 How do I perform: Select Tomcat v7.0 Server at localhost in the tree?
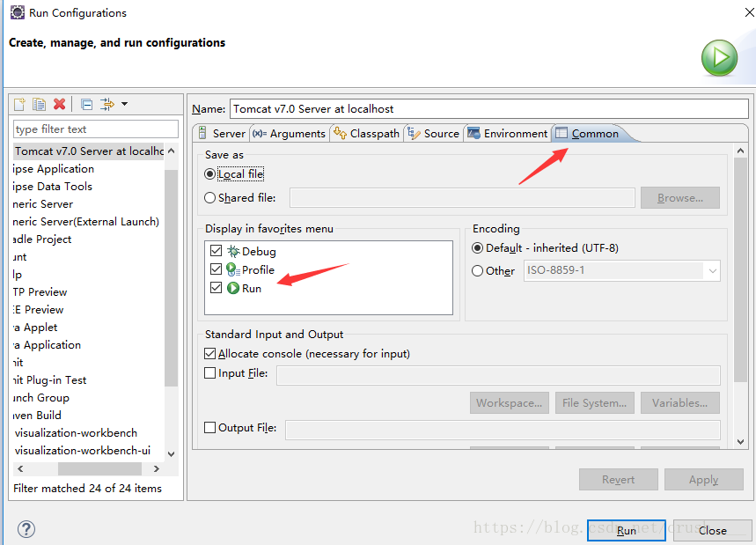pos(88,151)
